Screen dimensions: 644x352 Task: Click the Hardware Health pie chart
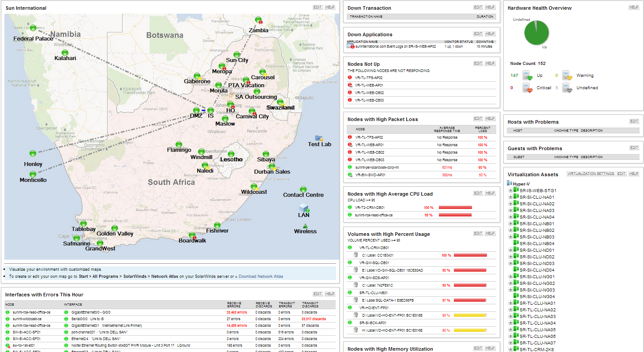536,33
